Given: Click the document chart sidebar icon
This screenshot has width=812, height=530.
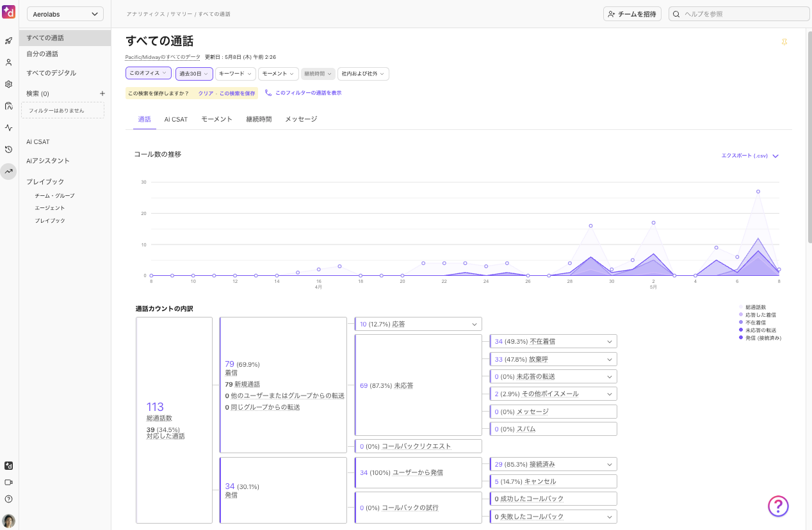Looking at the screenshot, I should click(9, 106).
